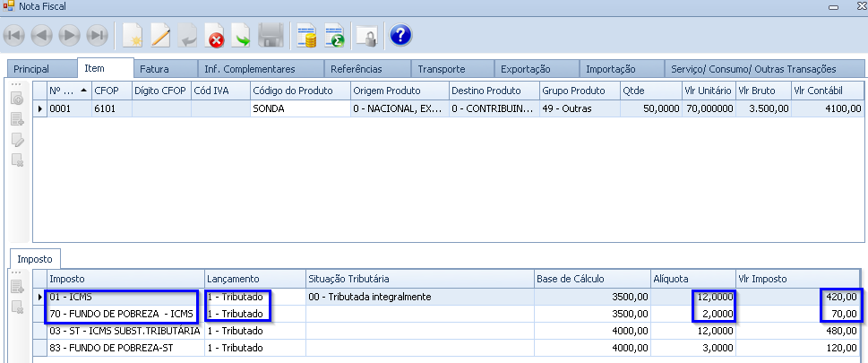Click the sigma totals table icon
The image size is (868, 363).
[x=335, y=36]
